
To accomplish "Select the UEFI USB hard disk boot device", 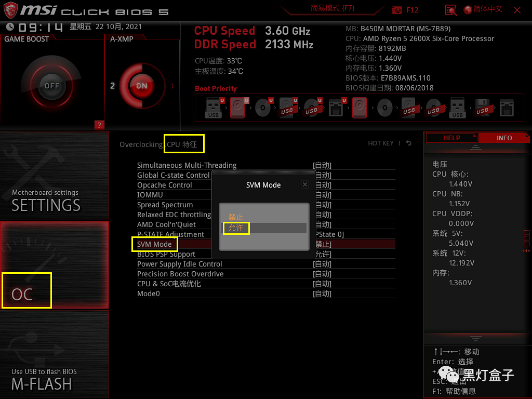I will tap(288, 108).
